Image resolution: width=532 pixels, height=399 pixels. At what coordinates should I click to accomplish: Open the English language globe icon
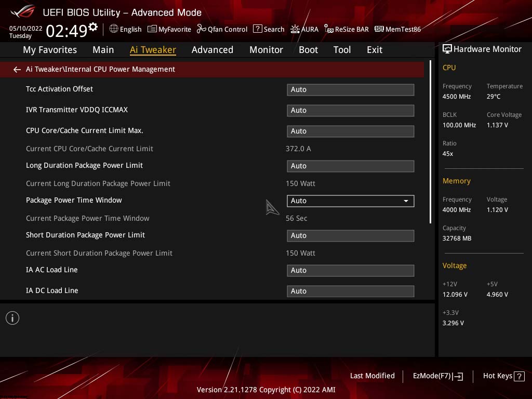[x=114, y=29]
